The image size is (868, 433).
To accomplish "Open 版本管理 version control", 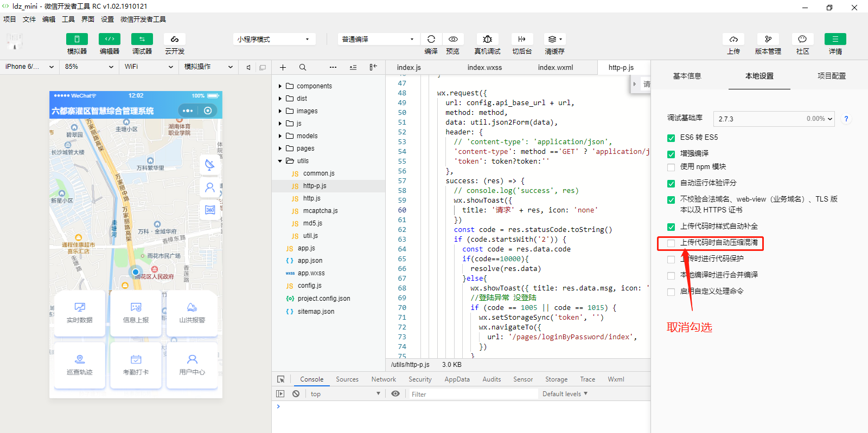I will (768, 39).
